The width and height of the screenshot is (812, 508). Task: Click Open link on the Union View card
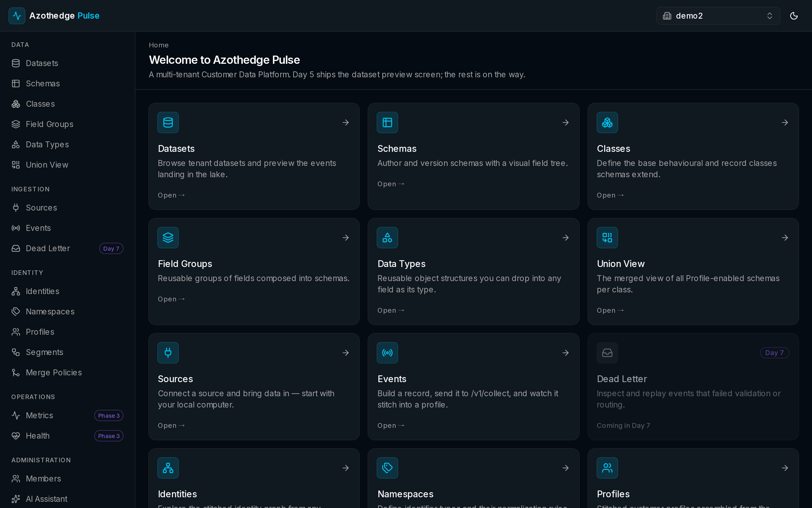click(610, 310)
